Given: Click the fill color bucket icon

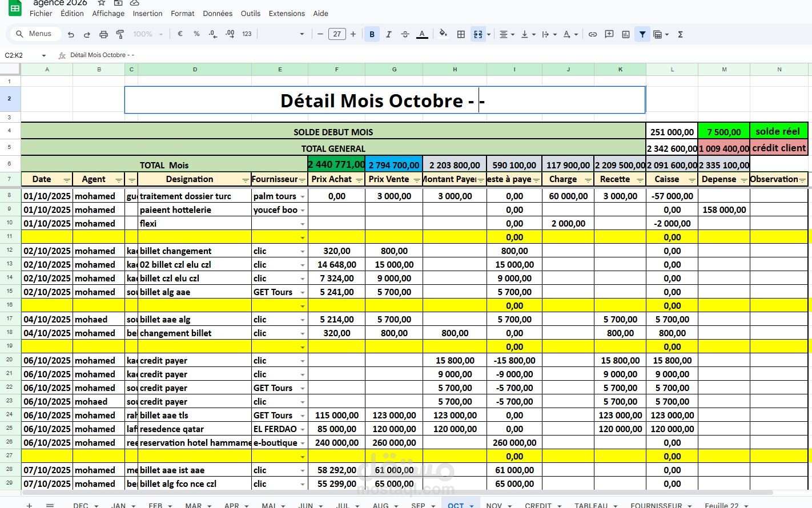Looking at the screenshot, I should point(443,34).
